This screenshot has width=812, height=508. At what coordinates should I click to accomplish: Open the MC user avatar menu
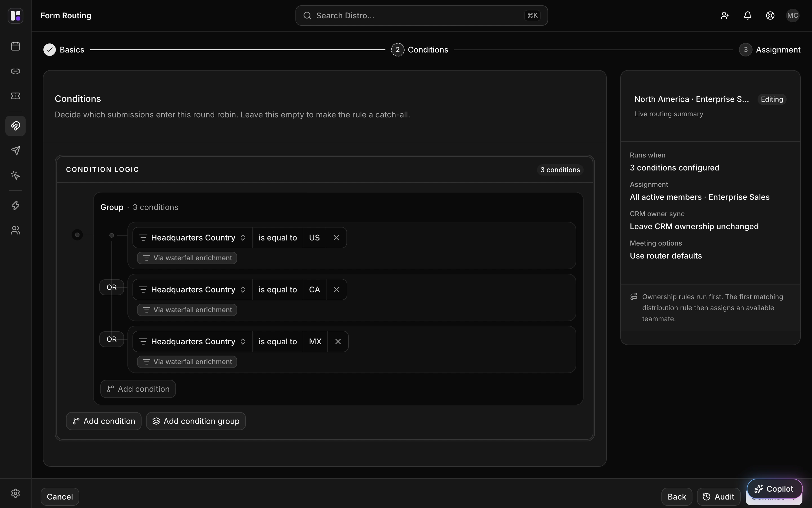793,16
